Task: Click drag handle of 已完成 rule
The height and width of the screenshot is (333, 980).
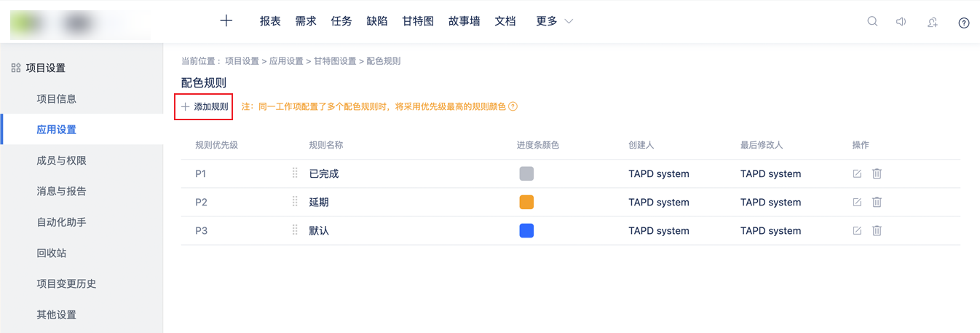Action: pyautogui.click(x=295, y=173)
